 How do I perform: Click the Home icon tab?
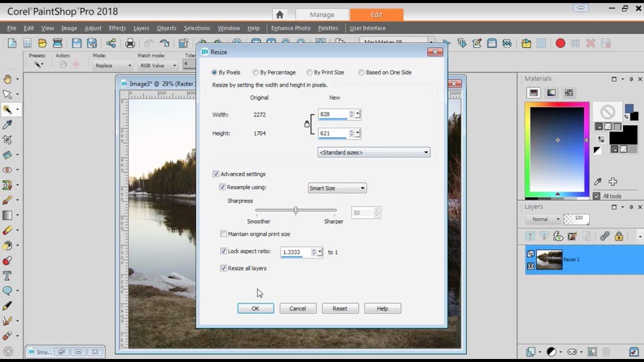pos(280,15)
